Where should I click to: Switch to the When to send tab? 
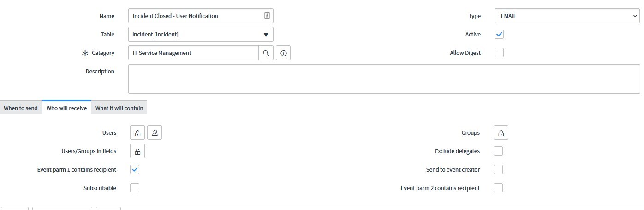(21, 108)
